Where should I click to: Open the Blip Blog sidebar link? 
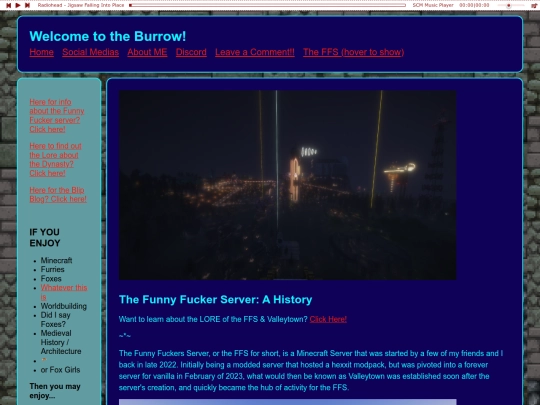pos(58,195)
